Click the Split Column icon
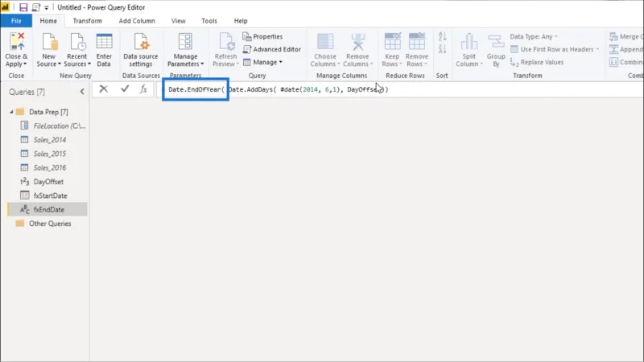644x362 pixels. click(469, 42)
